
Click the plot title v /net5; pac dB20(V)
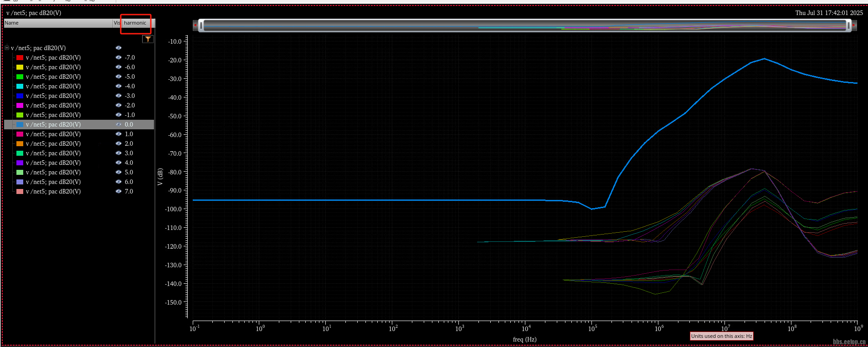coord(34,13)
